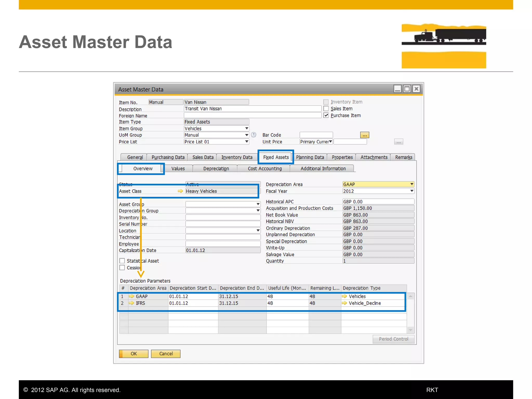Select the Fixed Assets tab
The width and height of the screenshot is (532, 399).
coord(276,157)
